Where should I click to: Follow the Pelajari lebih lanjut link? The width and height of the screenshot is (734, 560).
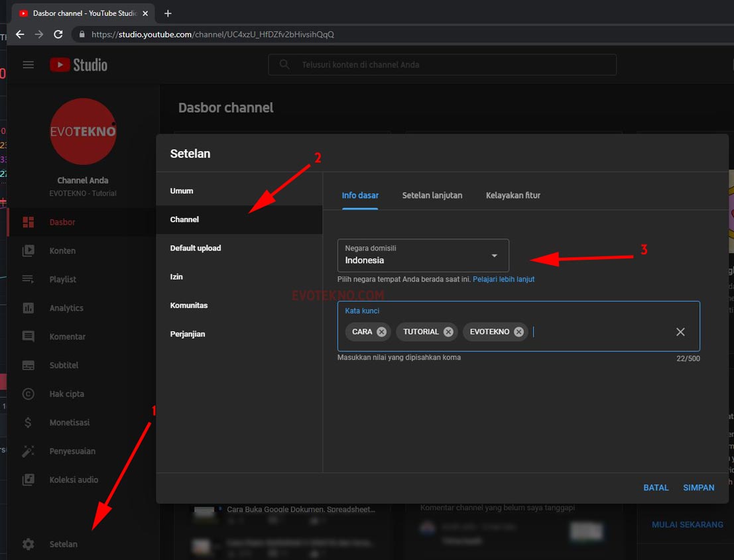(x=503, y=280)
